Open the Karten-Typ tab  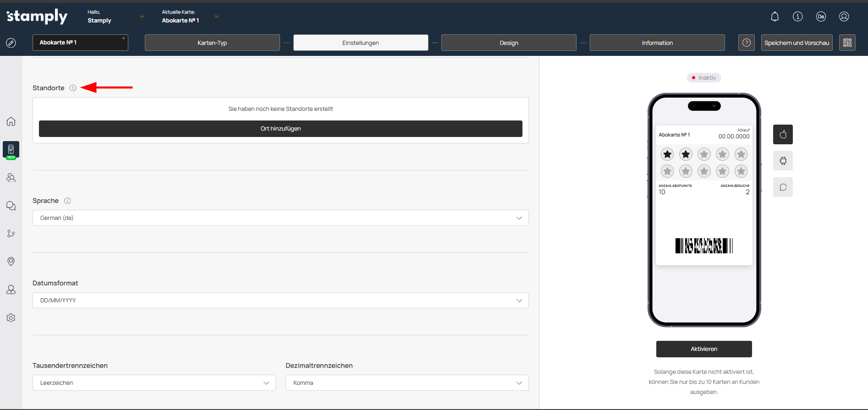[212, 43]
